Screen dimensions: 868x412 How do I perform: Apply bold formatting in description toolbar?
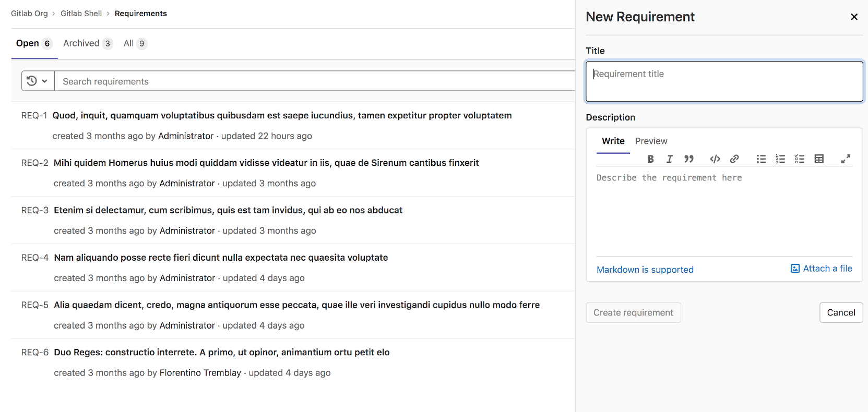point(650,159)
